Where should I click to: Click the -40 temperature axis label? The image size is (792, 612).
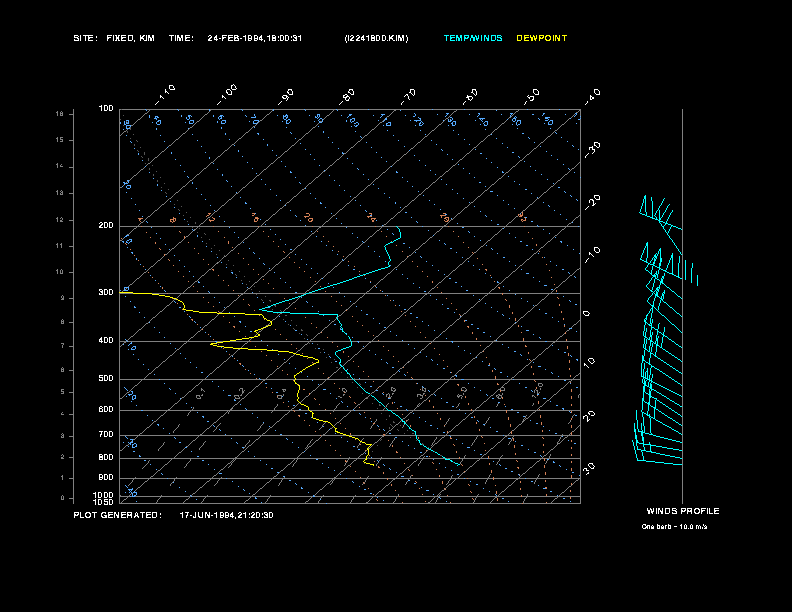(593, 97)
